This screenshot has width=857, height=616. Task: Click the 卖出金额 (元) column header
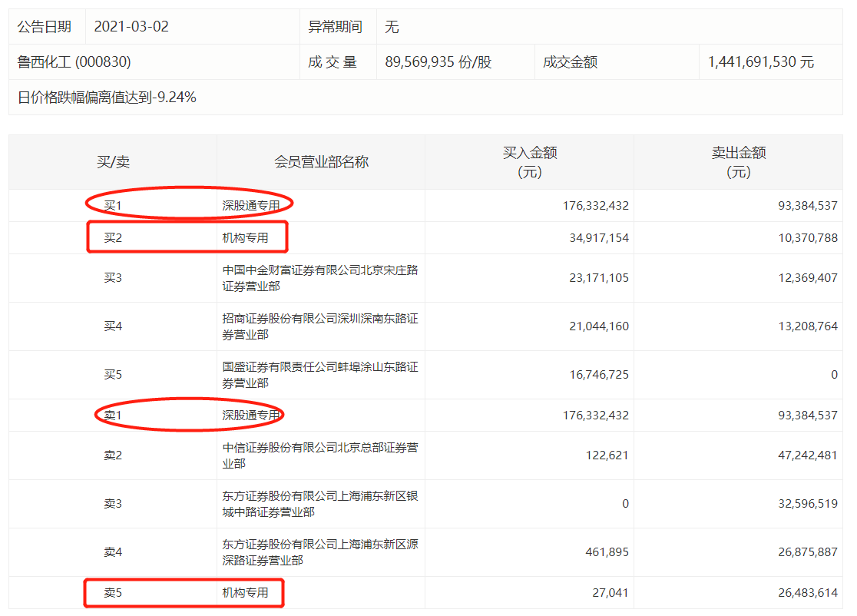[x=738, y=162]
